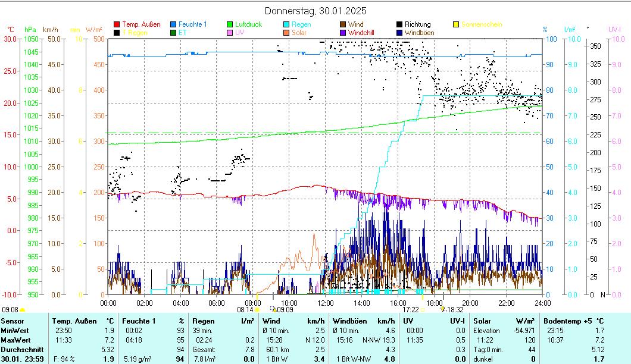Select the black Richtung legend square
The image size is (631, 364).
(x=399, y=24)
